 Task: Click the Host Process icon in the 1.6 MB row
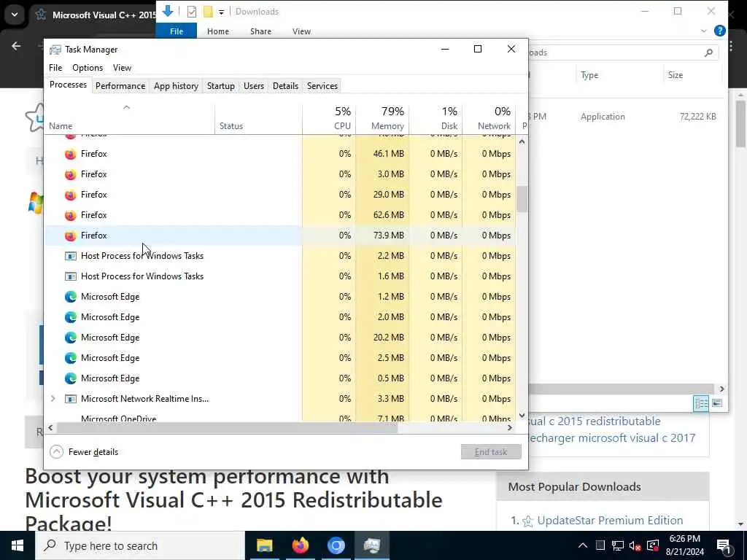click(x=71, y=276)
